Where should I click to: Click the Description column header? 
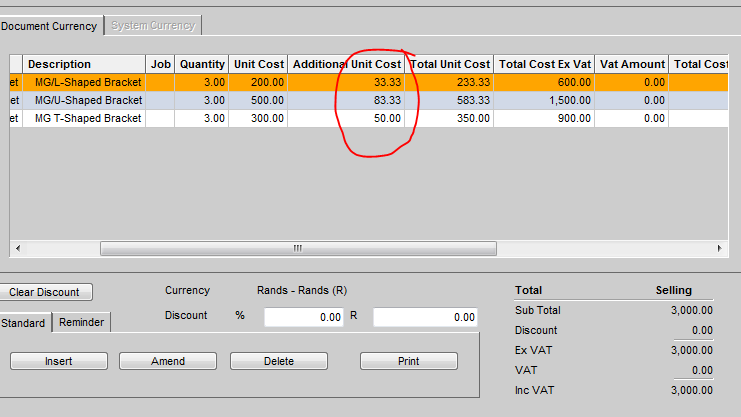(x=60, y=64)
